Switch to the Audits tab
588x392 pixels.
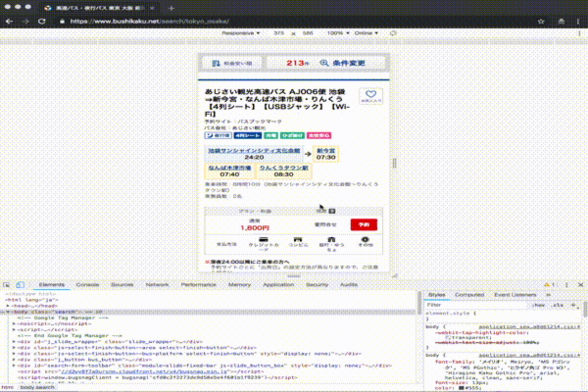pyautogui.click(x=348, y=285)
